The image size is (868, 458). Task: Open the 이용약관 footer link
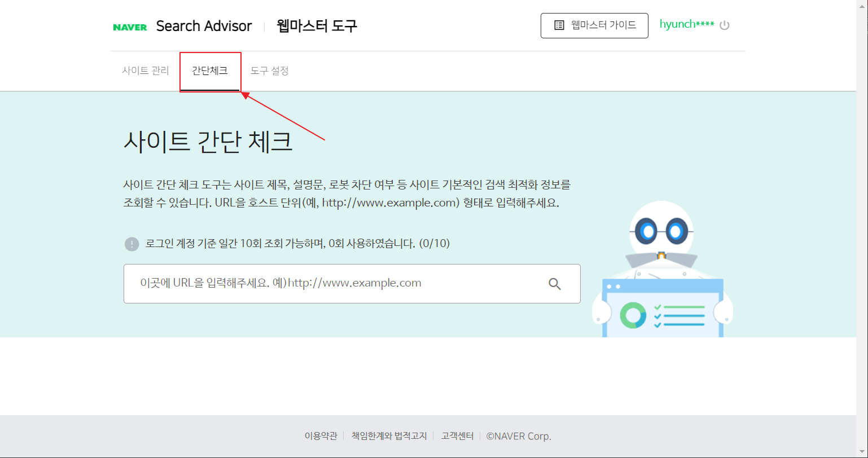(x=321, y=436)
